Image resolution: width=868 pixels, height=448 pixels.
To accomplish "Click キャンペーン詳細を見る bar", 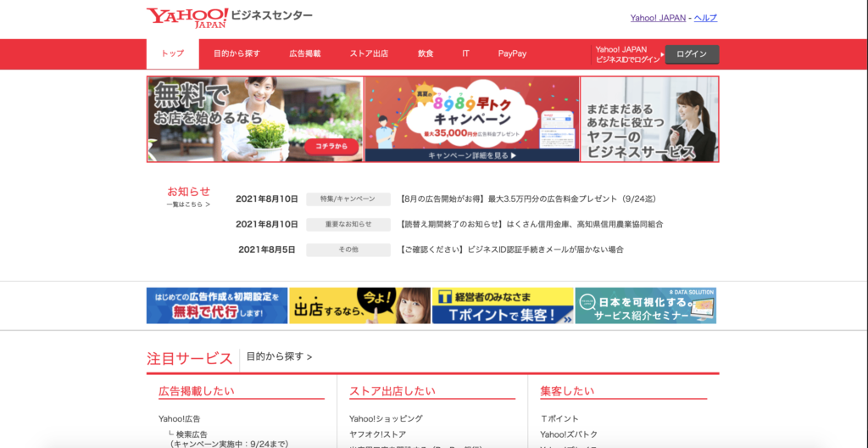I will click(x=472, y=155).
